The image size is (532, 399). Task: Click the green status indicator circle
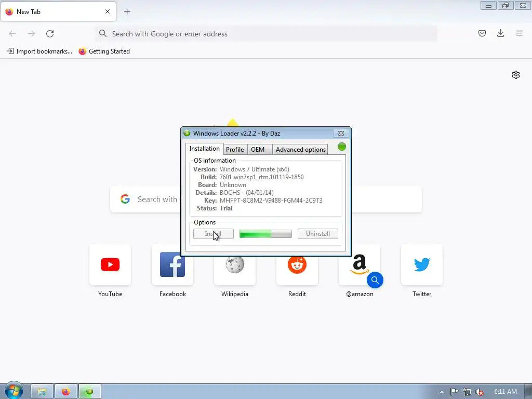pos(342,147)
